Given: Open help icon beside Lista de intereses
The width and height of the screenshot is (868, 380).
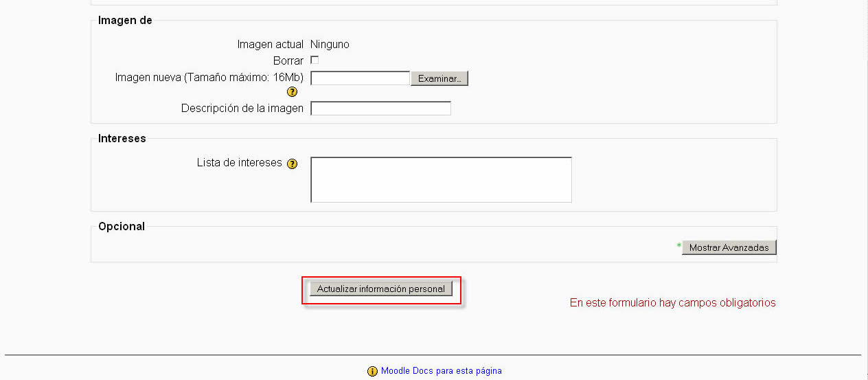Looking at the screenshot, I should pyautogui.click(x=292, y=164).
